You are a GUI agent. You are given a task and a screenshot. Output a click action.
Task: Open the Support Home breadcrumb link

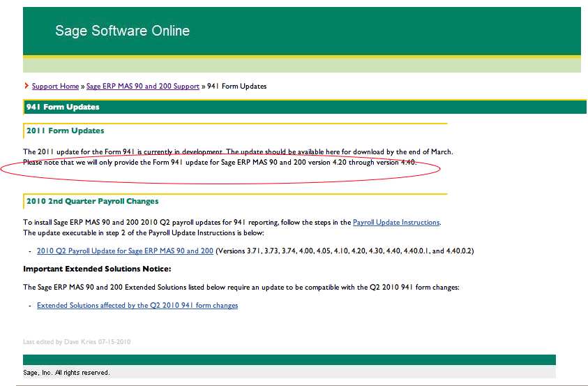(x=55, y=86)
